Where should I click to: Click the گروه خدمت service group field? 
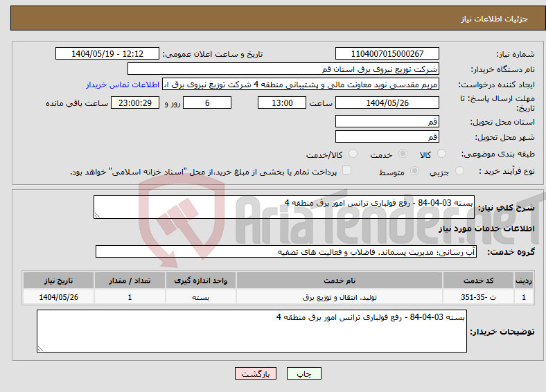pos(286,251)
